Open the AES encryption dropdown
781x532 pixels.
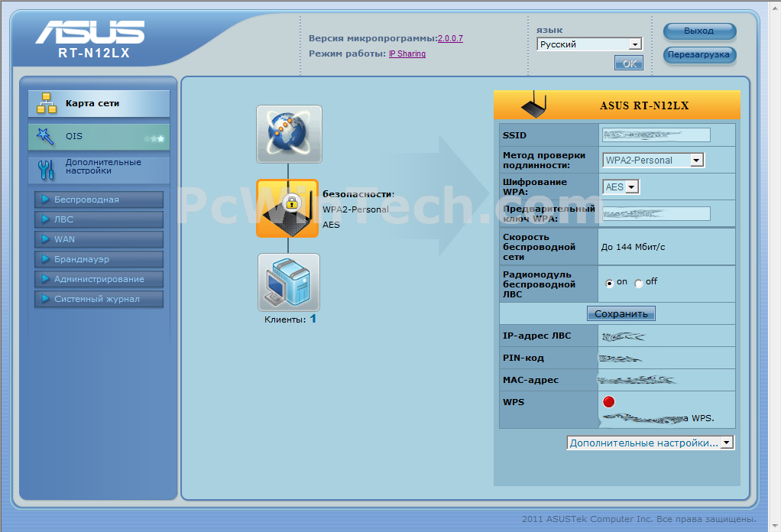(x=621, y=187)
